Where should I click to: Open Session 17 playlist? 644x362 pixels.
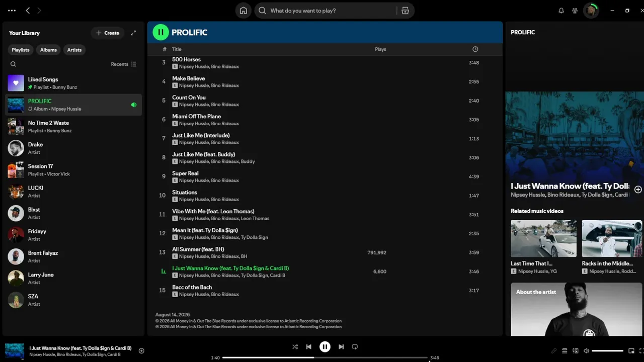(73, 169)
